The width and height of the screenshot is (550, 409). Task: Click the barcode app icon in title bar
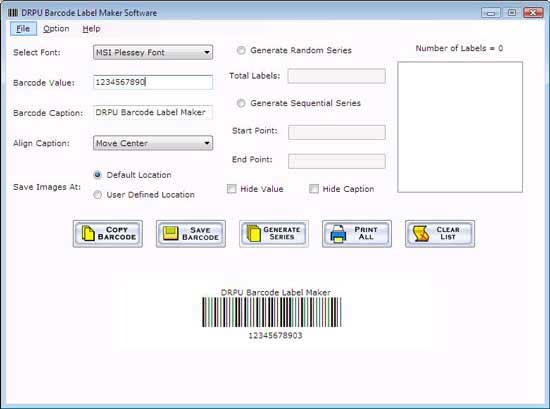coord(13,13)
